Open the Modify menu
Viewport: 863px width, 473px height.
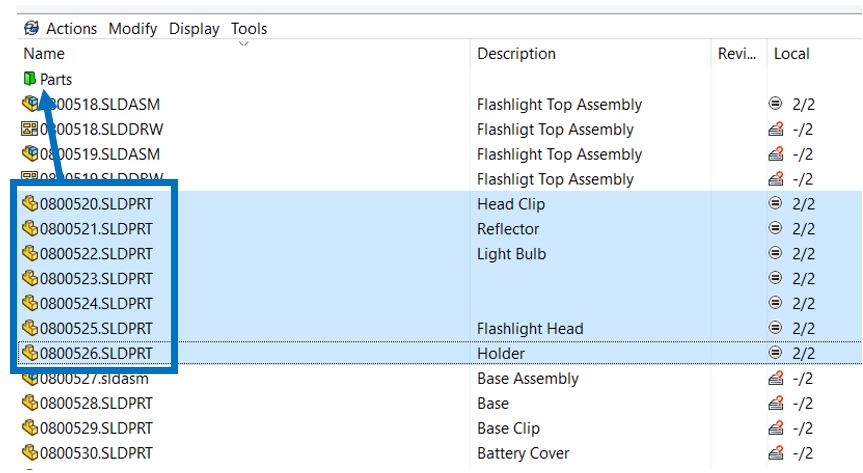(x=132, y=28)
